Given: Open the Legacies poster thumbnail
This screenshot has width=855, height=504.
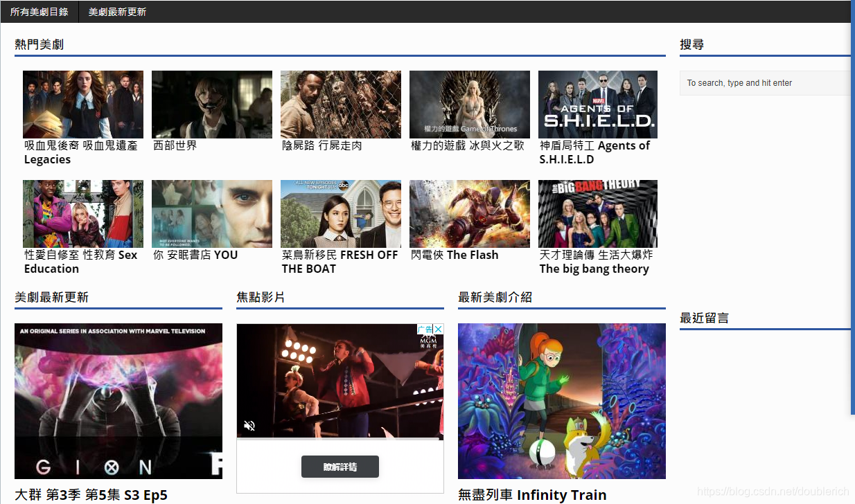Looking at the screenshot, I should pyautogui.click(x=83, y=105).
